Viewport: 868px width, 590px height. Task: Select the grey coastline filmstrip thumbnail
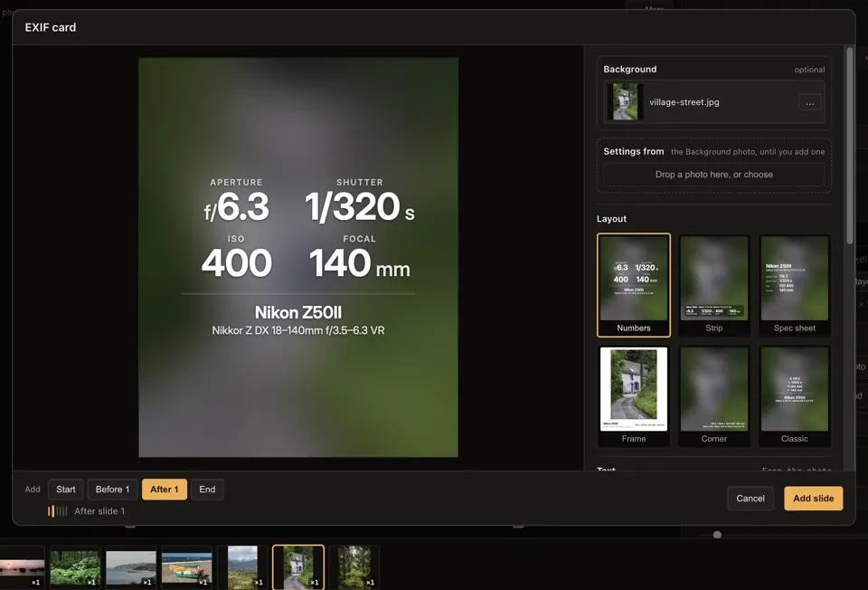(131, 566)
